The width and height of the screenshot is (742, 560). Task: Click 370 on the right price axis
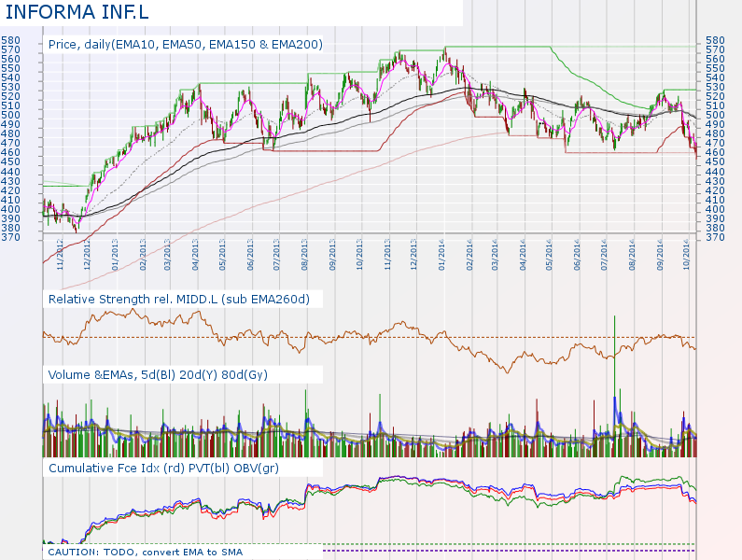(x=716, y=237)
